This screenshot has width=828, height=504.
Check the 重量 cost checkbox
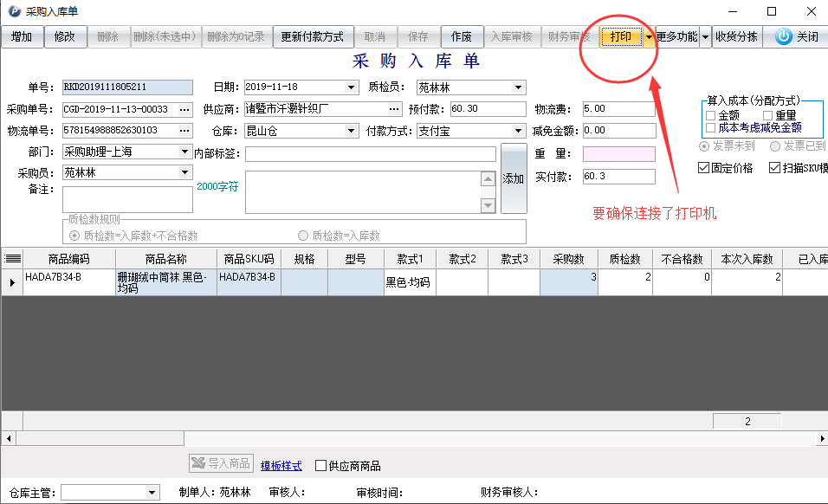point(767,115)
